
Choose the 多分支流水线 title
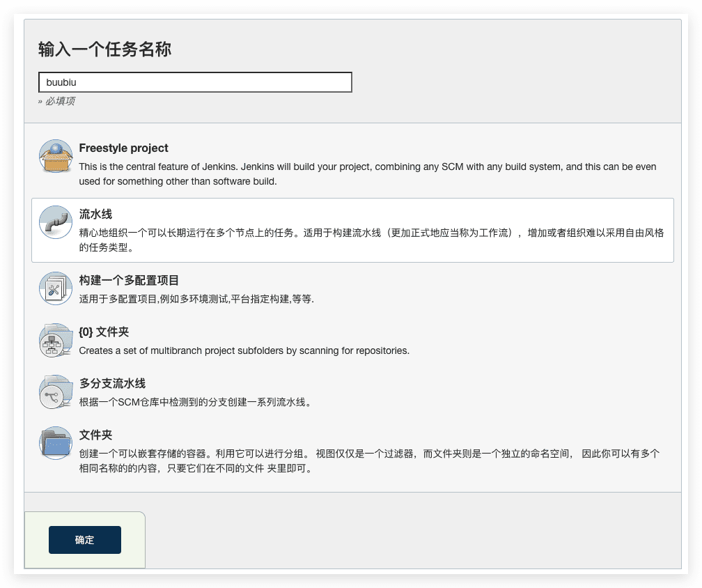[x=112, y=384]
